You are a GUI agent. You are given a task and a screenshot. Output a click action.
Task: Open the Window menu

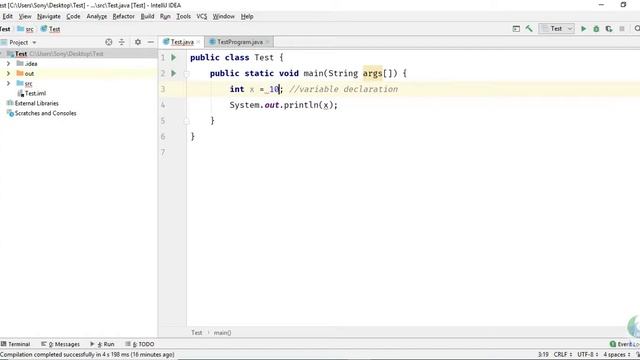pos(223,16)
